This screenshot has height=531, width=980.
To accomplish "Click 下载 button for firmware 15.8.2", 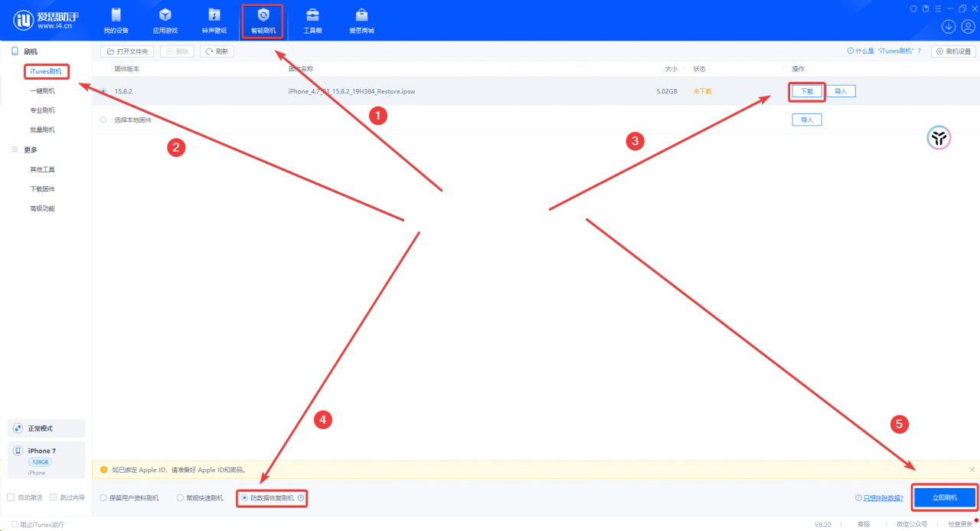I will [x=807, y=91].
